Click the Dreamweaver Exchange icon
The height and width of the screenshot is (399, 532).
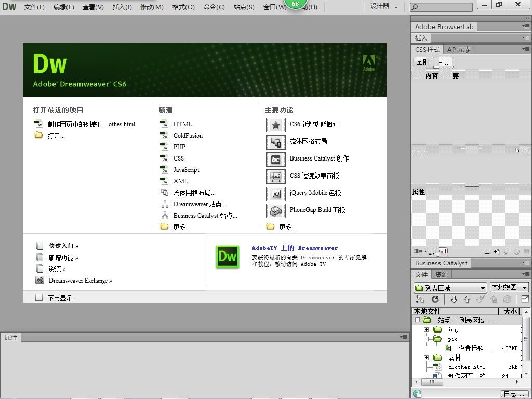[x=39, y=280]
